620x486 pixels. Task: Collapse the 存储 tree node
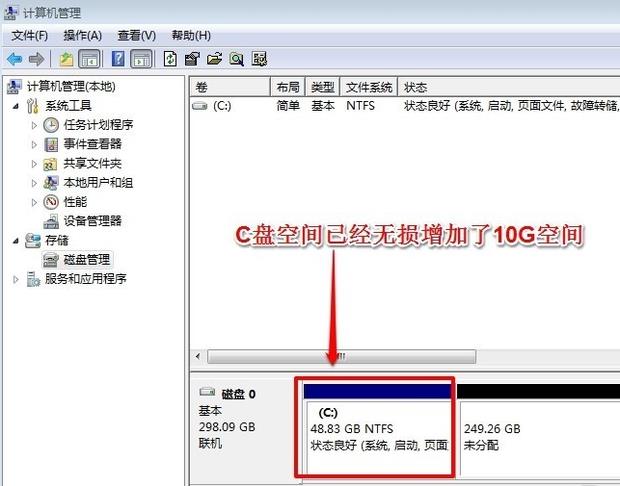click(16, 240)
